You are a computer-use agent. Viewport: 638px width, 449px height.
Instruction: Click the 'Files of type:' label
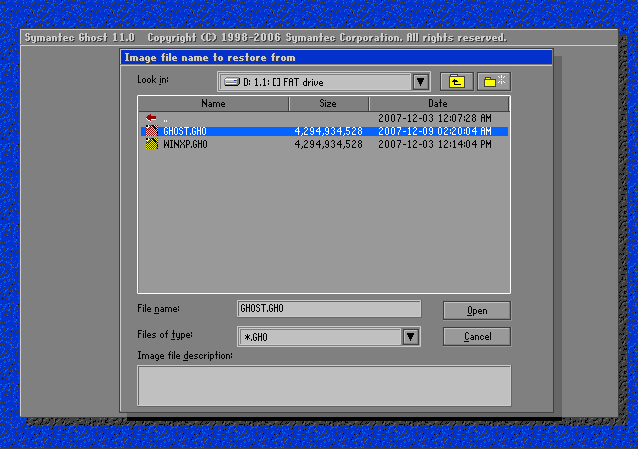[x=165, y=335]
